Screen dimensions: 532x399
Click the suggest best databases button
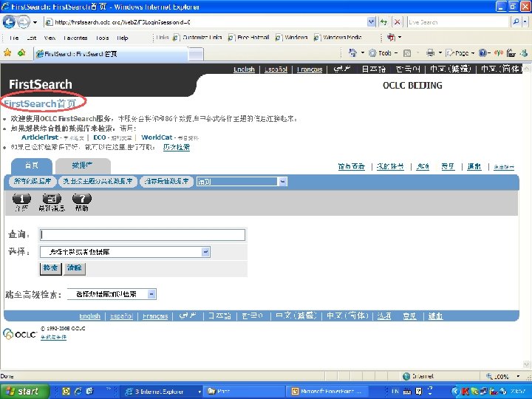pyautogui.click(x=166, y=182)
